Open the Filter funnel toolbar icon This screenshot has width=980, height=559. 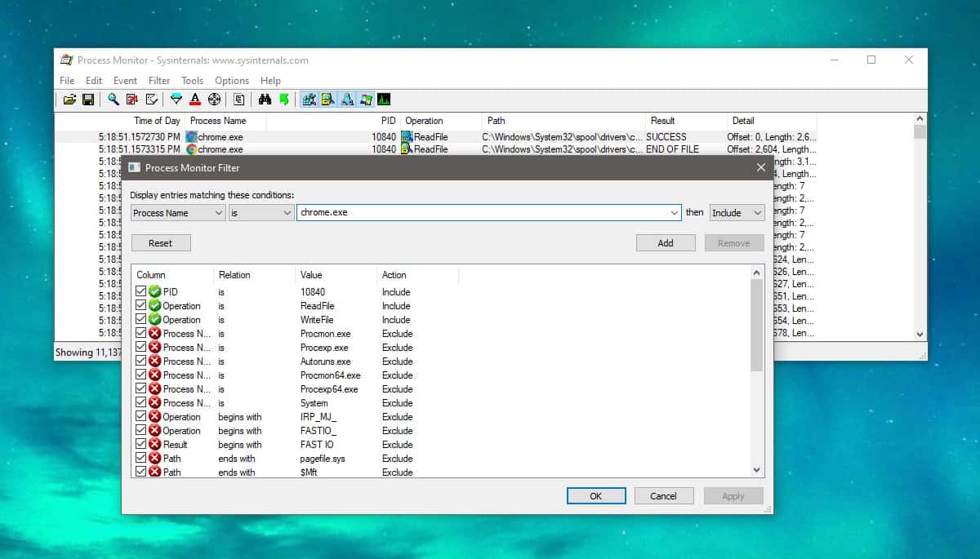click(176, 100)
